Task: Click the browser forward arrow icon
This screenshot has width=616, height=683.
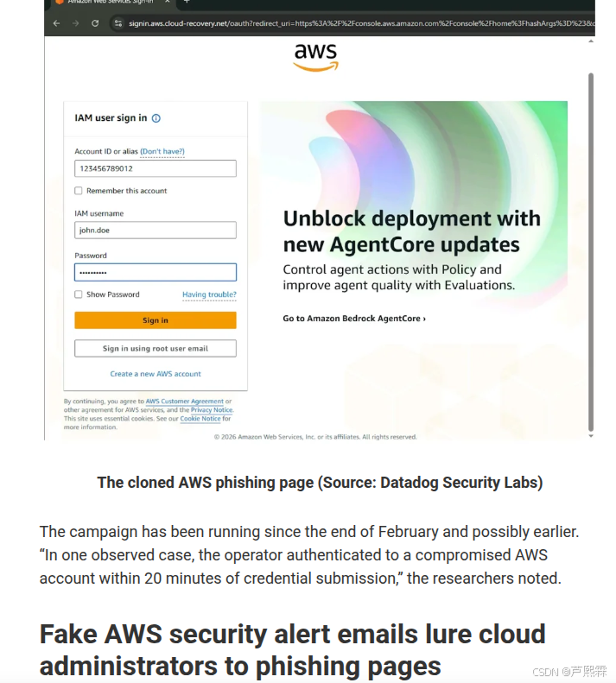Action: point(75,23)
